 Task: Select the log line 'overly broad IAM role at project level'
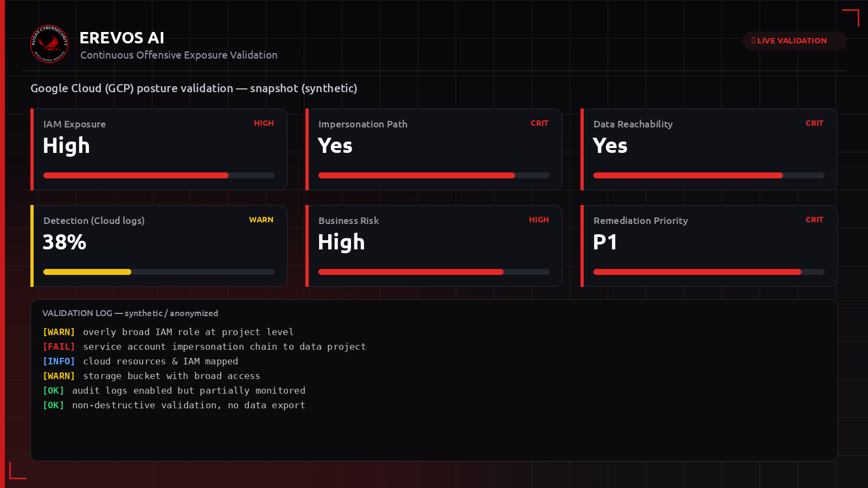[168, 332]
